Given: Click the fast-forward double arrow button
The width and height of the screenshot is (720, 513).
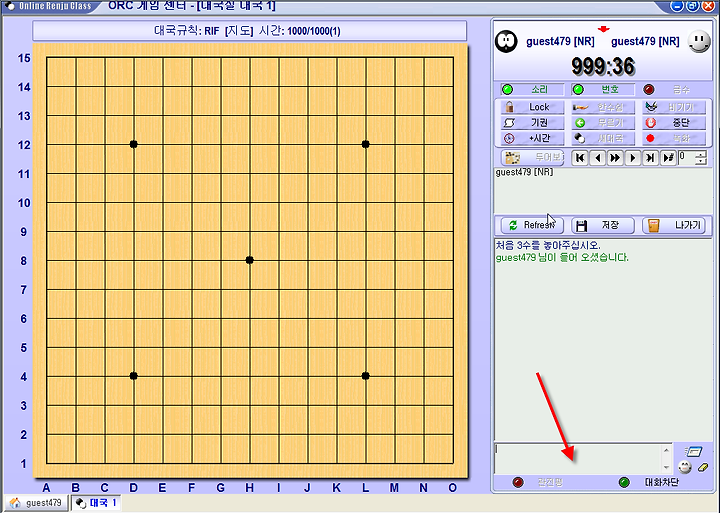Looking at the screenshot, I should click(x=615, y=158).
